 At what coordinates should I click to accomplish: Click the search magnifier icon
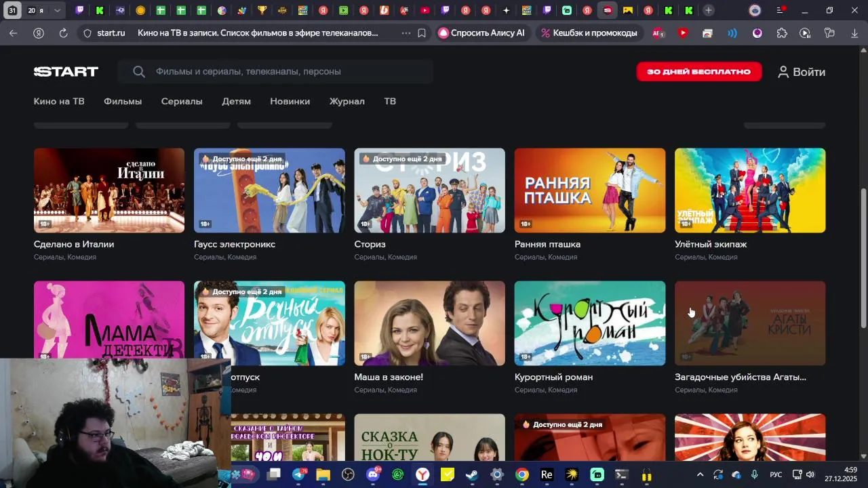tap(139, 72)
